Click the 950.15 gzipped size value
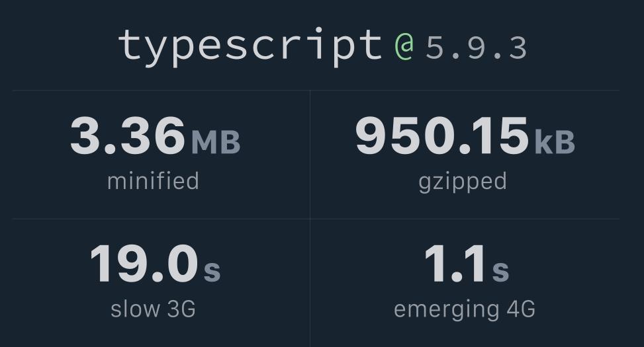This screenshot has width=644, height=347. point(441,135)
